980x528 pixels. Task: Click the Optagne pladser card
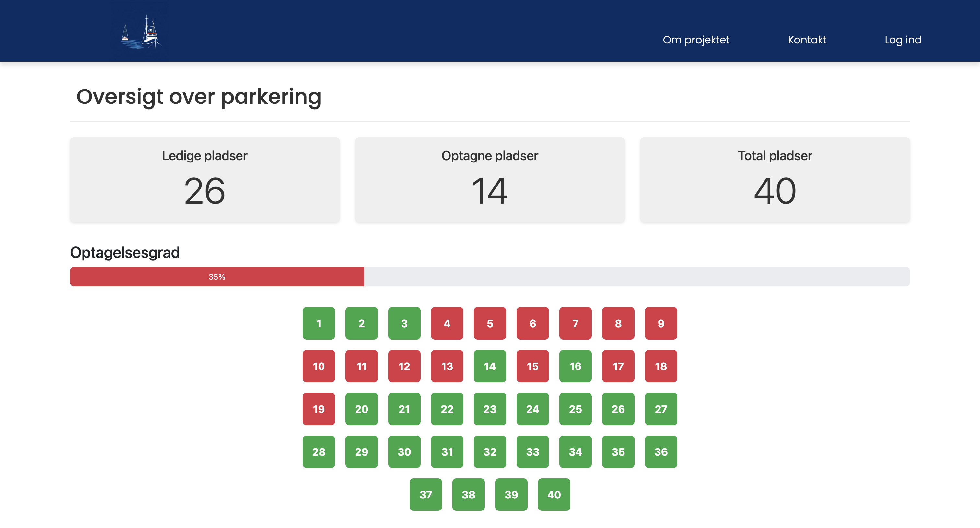tap(490, 180)
